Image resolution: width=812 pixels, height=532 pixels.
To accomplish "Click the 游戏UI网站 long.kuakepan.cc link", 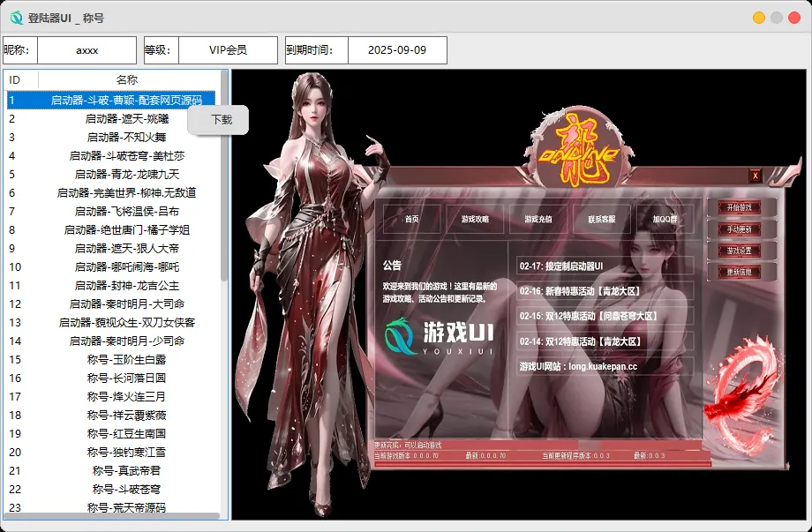I will (x=605, y=366).
